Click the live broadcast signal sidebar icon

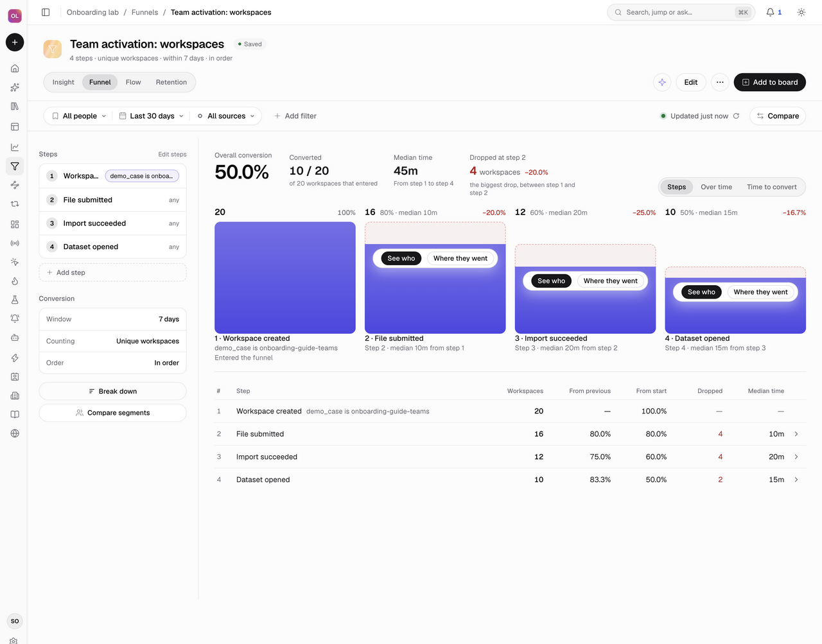coord(15,243)
